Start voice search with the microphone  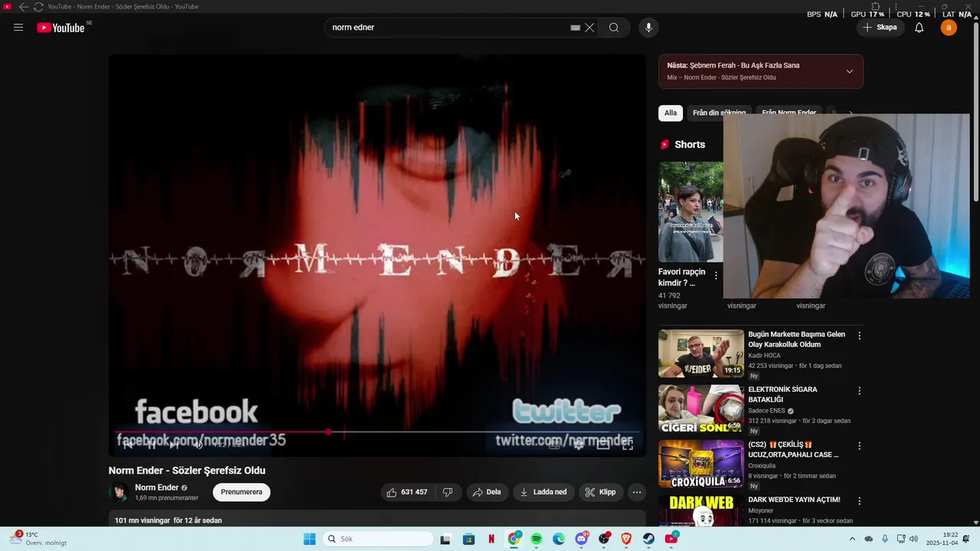tap(648, 28)
